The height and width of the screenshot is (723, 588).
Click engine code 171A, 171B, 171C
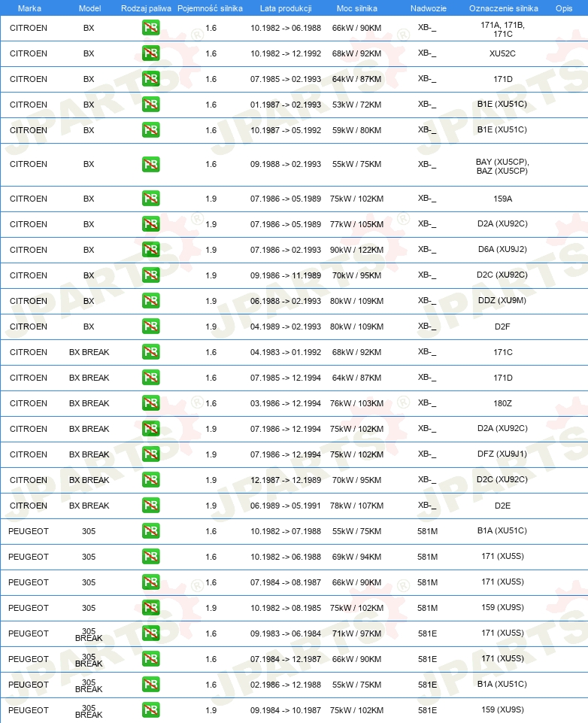(x=503, y=29)
